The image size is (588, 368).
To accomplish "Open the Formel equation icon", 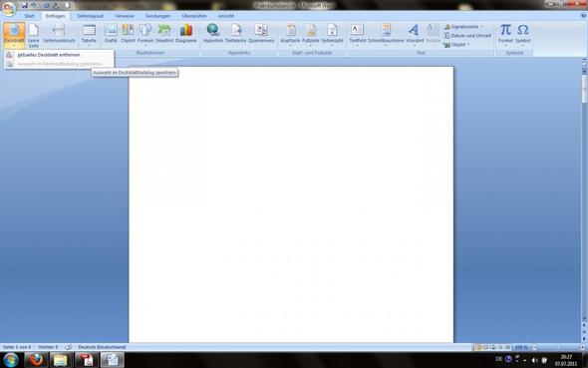I will pos(505,34).
